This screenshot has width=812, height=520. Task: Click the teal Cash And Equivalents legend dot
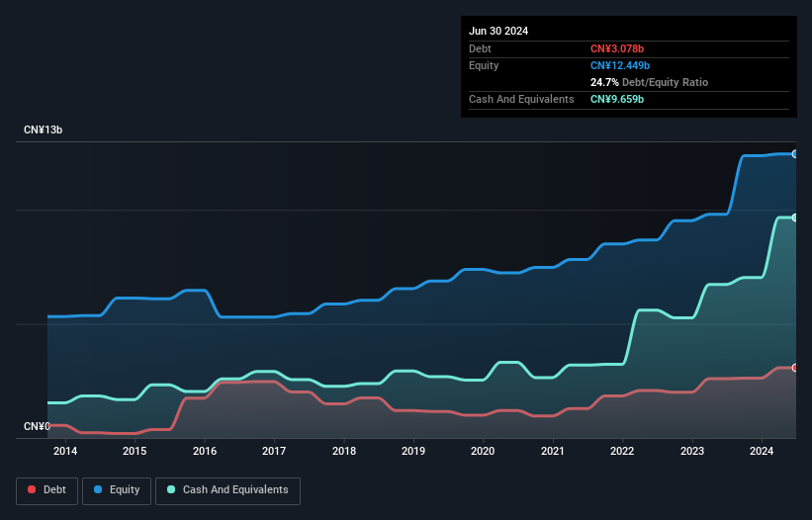coord(171,489)
